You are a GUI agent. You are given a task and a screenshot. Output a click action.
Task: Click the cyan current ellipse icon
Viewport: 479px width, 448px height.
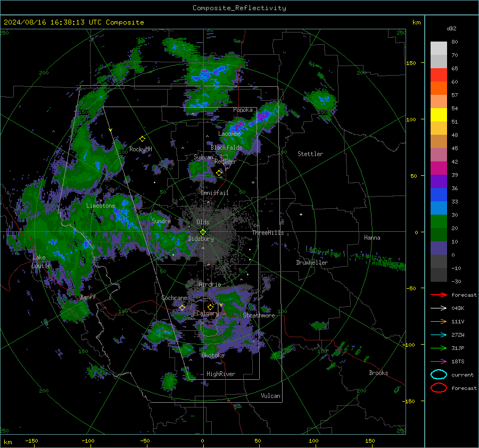click(x=439, y=374)
